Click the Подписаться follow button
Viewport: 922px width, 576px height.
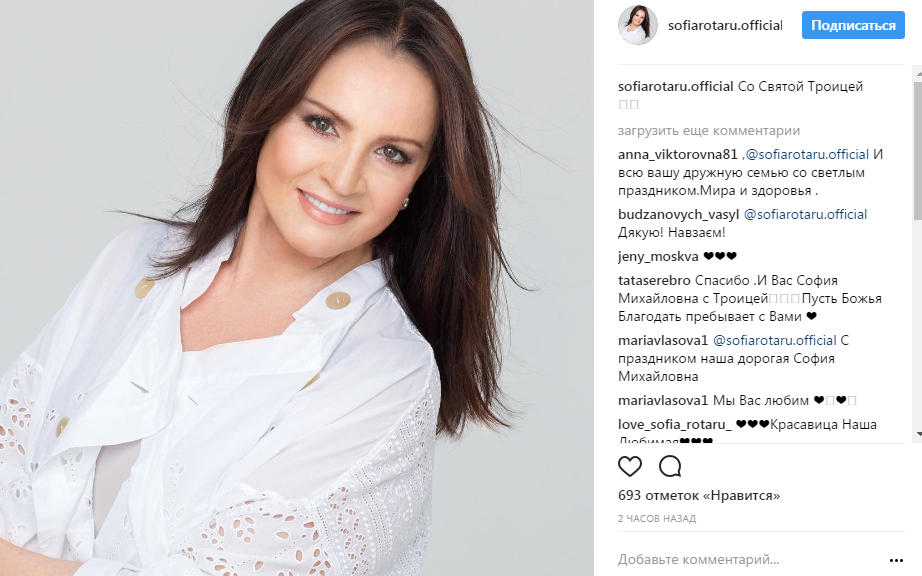point(853,25)
